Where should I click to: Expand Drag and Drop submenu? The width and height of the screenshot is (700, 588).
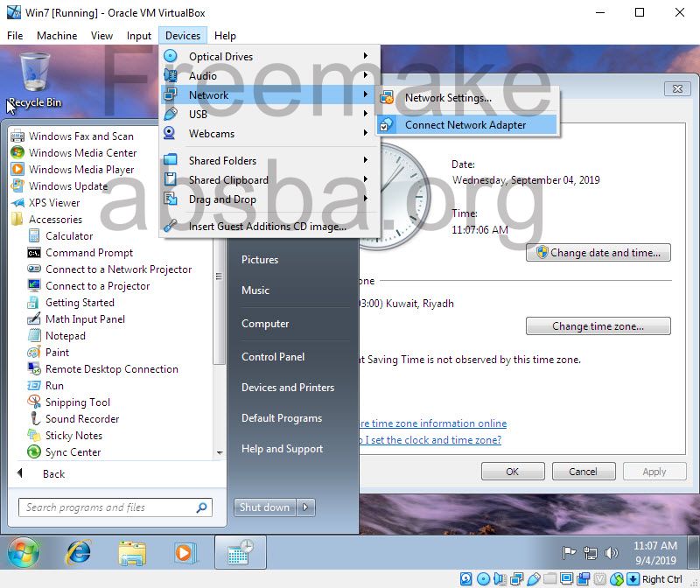(270, 199)
